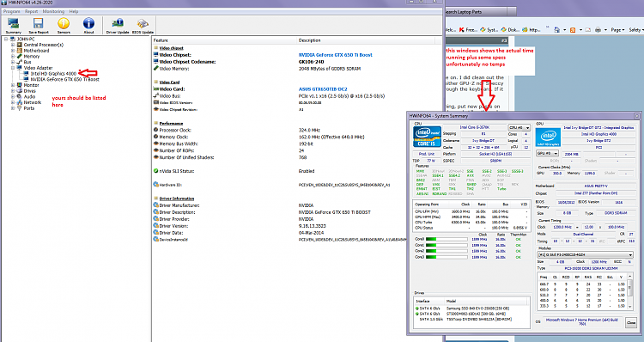644x342 pixels.
Task: Expand the Central Processor(s) node
Action: coord(13,45)
